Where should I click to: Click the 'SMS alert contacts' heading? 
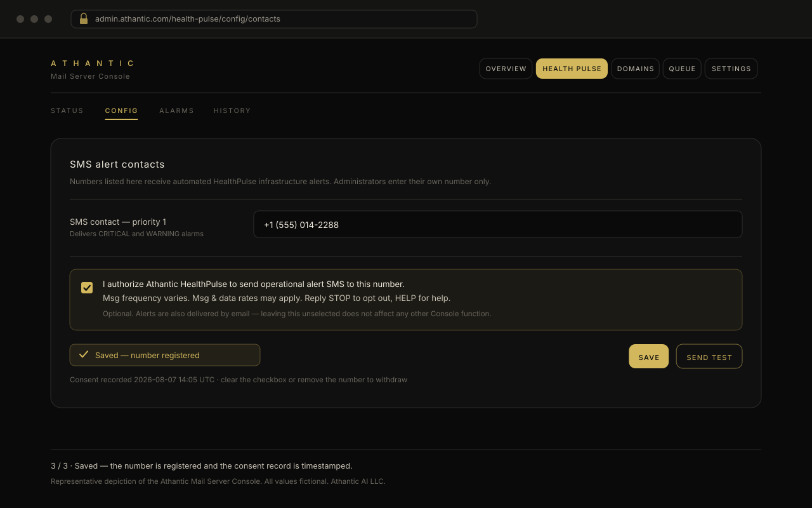117,164
